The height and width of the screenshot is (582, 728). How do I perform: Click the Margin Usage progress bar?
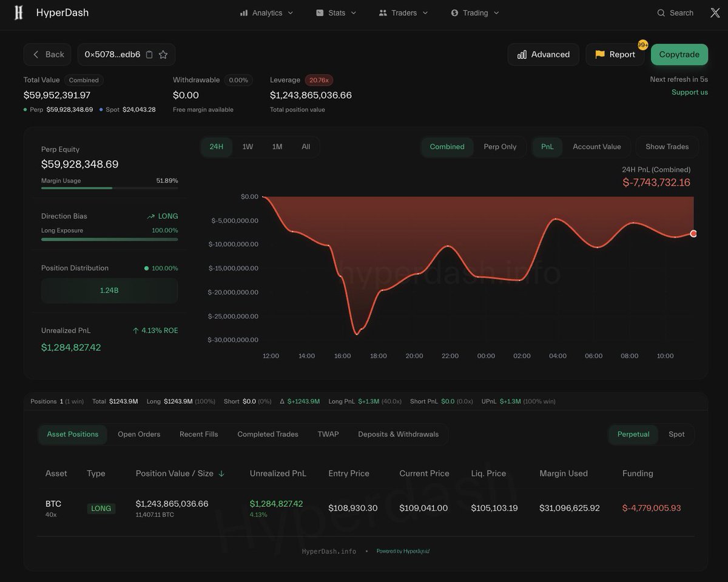pos(110,188)
